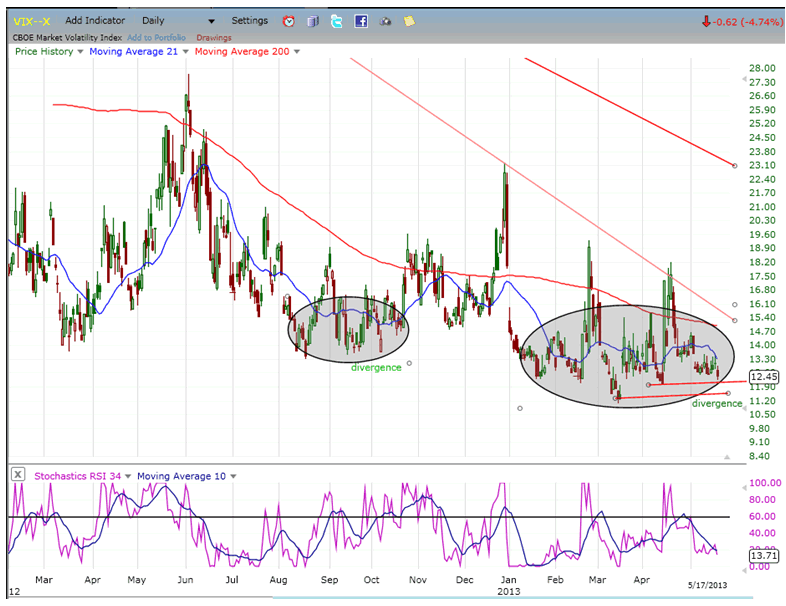This screenshot has width=786, height=606.
Task: Click the 13.71 stochastics value label
Action: pyautogui.click(x=763, y=552)
